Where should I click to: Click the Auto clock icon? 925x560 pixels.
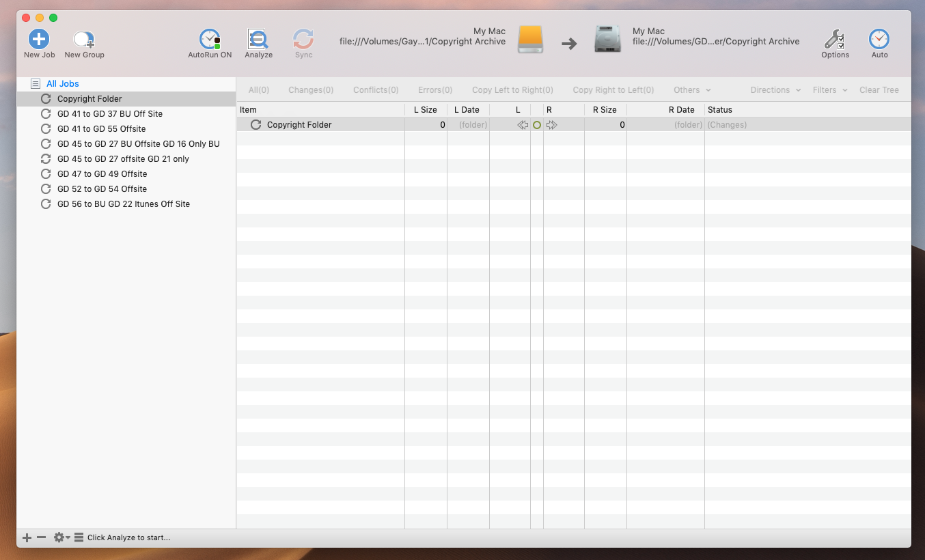879,39
